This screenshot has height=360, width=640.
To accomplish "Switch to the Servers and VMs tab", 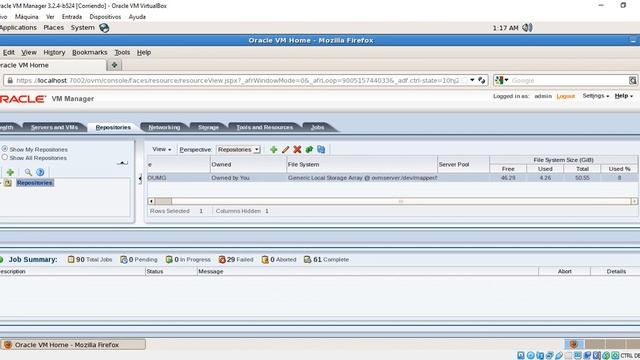I will tap(54, 127).
